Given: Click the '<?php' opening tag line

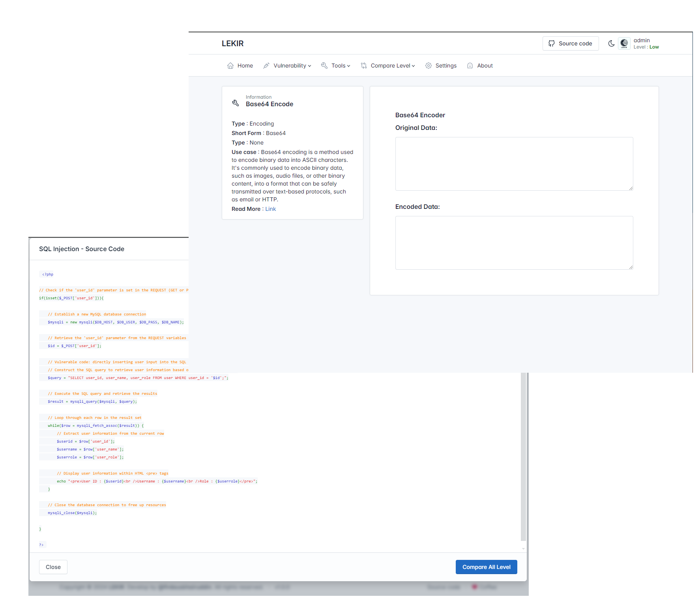Looking at the screenshot, I should (x=48, y=274).
